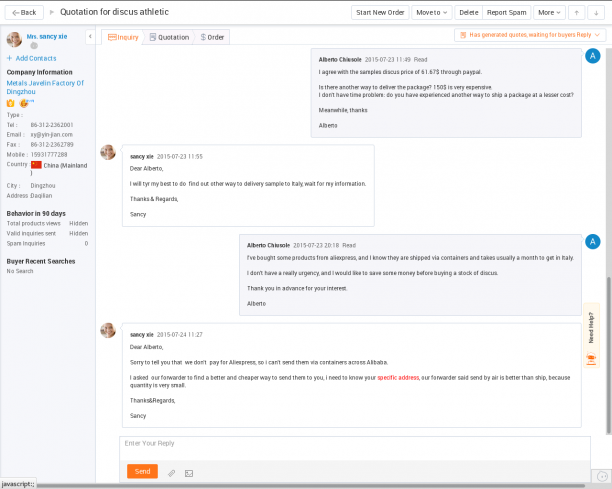Click into the Enter Your Reply field
The width and height of the screenshot is (612, 489).
point(354,448)
